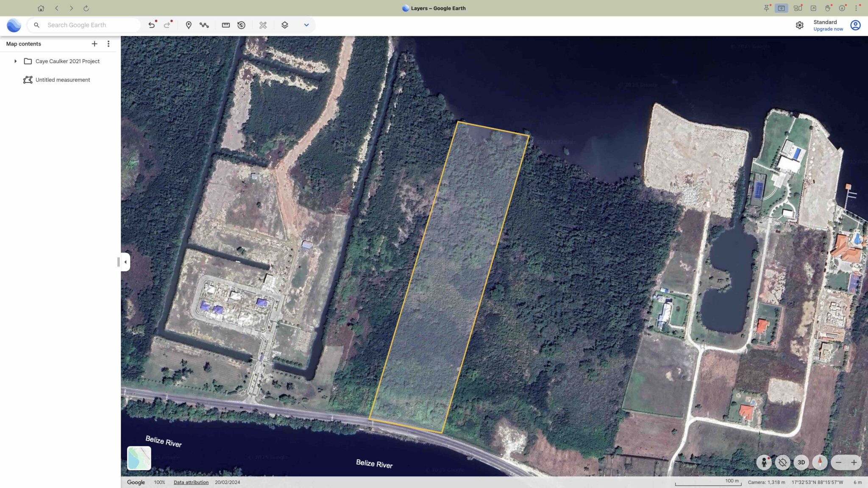Open historical imagery clock icon

click(x=242, y=25)
